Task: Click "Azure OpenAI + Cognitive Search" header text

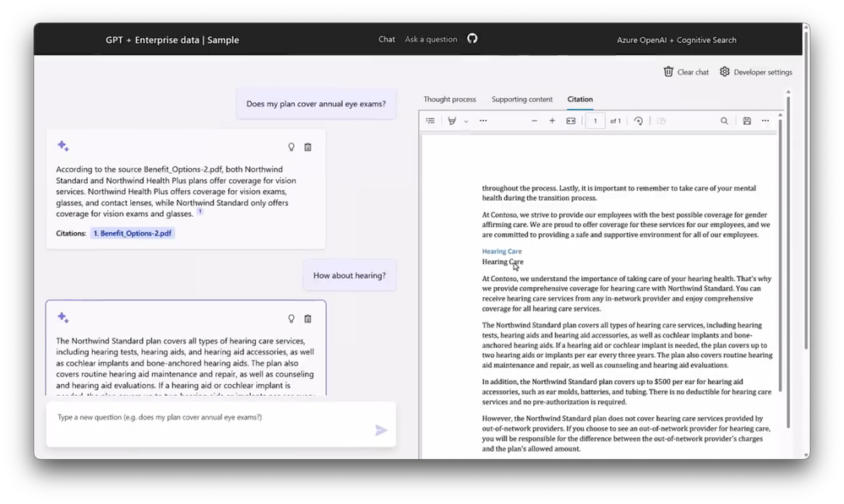Action: 677,40
